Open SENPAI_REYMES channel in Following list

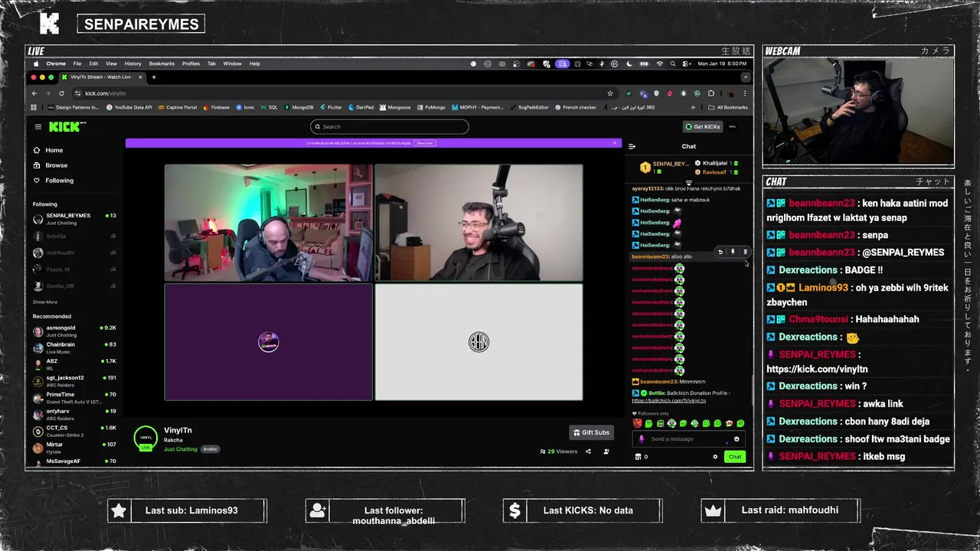(x=74, y=219)
